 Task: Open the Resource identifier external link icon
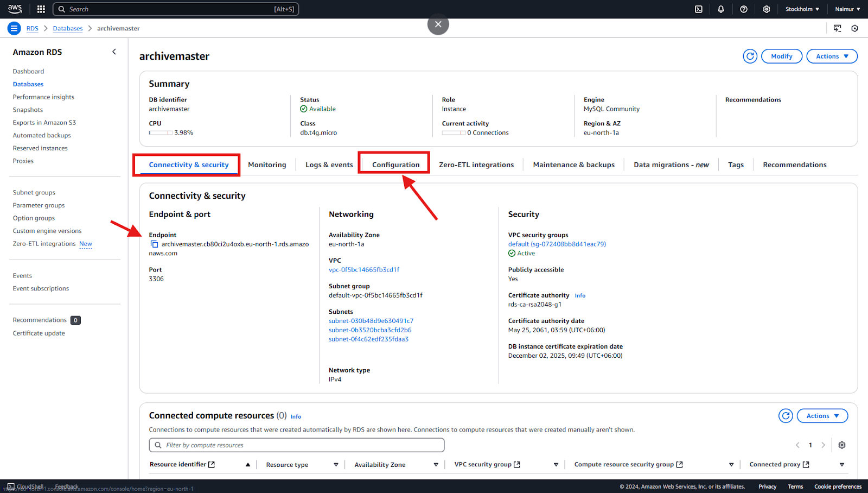(212, 464)
